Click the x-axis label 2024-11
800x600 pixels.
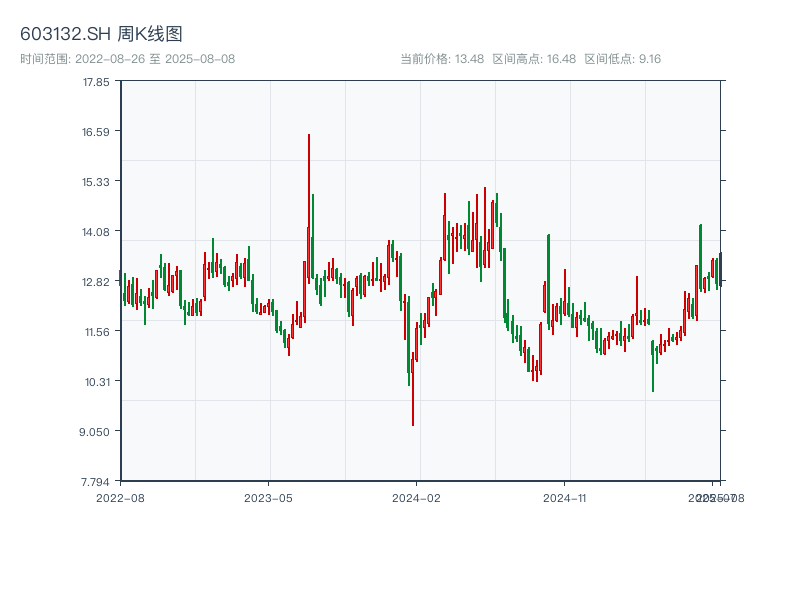click(564, 498)
